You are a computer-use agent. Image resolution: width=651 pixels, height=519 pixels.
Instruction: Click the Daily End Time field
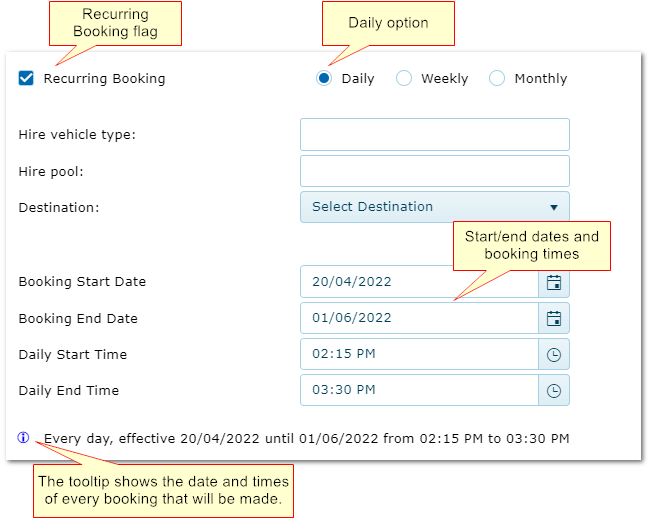click(419, 391)
